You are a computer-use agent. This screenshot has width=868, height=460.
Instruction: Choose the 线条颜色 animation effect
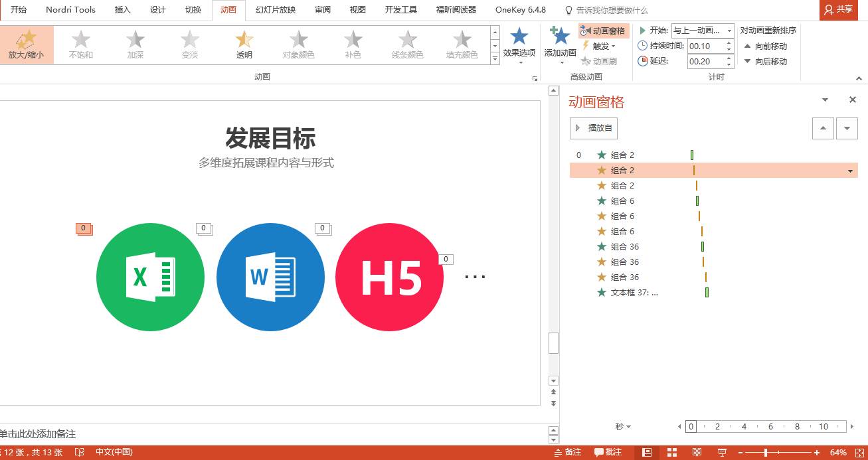(x=408, y=44)
